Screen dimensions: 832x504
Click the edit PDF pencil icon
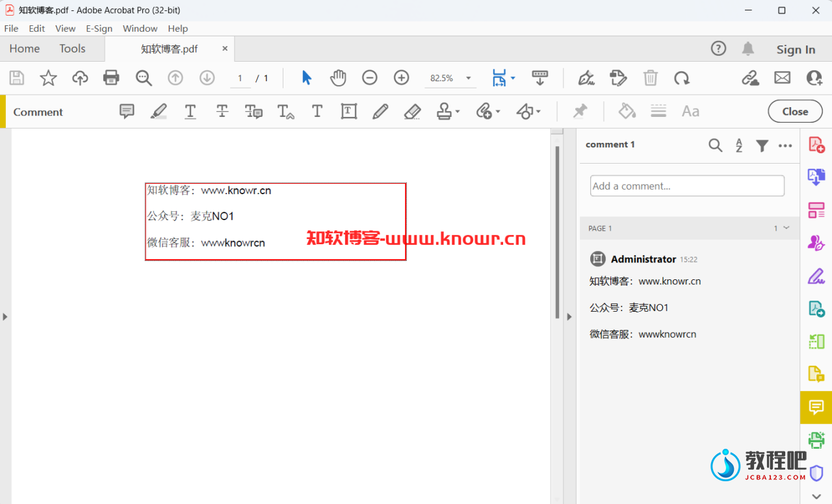[618, 78]
